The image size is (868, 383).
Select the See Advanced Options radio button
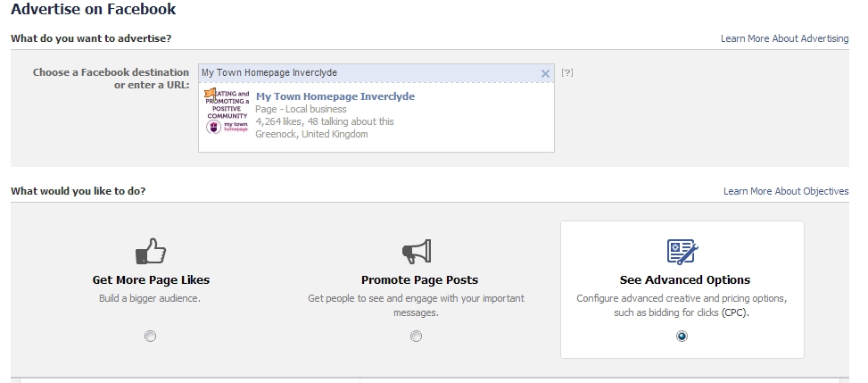[x=682, y=336]
